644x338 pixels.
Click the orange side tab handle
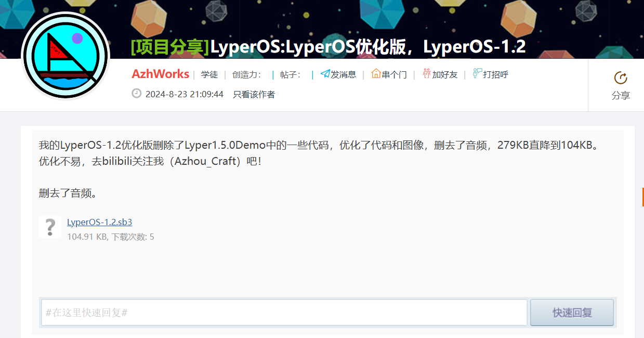[x=642, y=197]
